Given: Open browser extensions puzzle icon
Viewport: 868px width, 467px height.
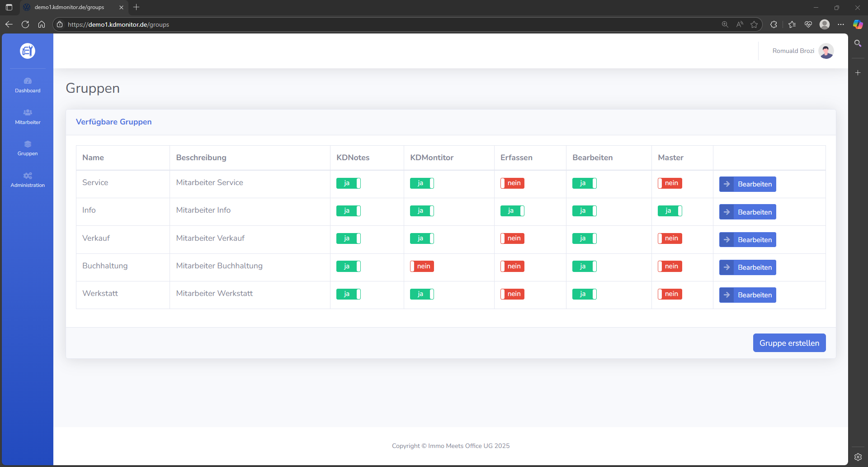Looking at the screenshot, I should 774,24.
